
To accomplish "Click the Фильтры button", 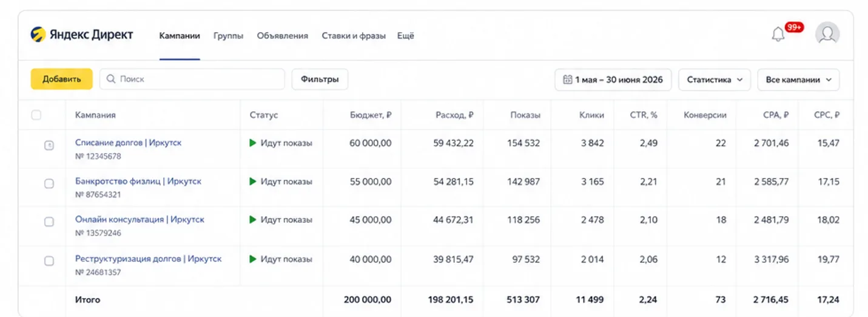I will (x=320, y=80).
